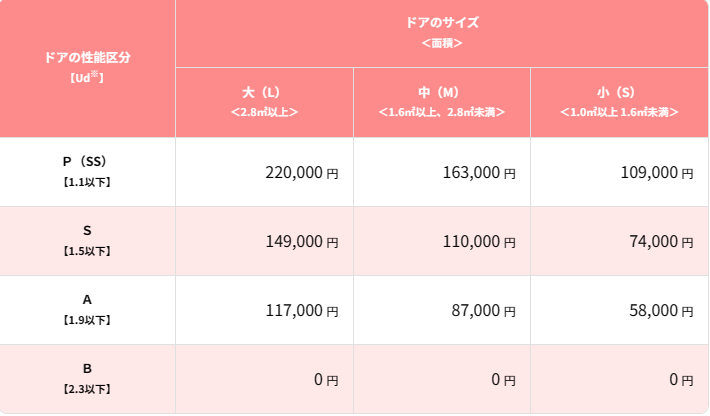Click the 149,000円 cell
Viewport: 710px width, 416px height.
coord(264,241)
